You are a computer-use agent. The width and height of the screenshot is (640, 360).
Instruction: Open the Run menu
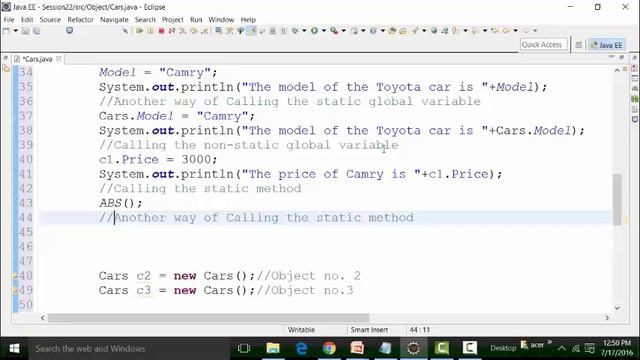(196, 20)
